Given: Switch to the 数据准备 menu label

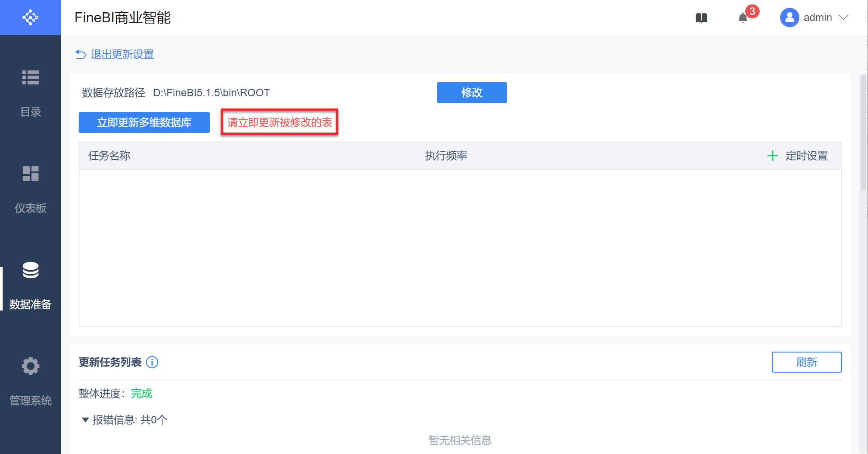Looking at the screenshot, I should 31,304.
